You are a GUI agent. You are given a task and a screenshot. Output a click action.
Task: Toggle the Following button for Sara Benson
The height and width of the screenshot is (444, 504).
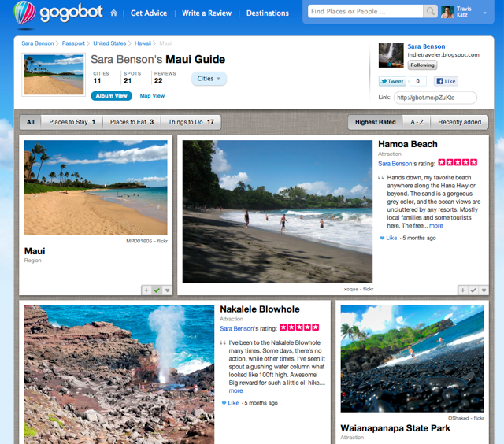422,65
